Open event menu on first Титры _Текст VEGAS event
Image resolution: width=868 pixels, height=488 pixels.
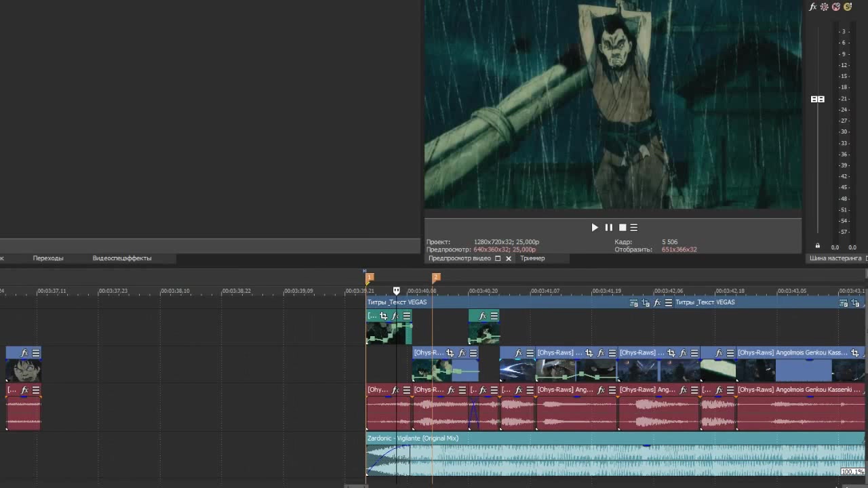coord(669,303)
